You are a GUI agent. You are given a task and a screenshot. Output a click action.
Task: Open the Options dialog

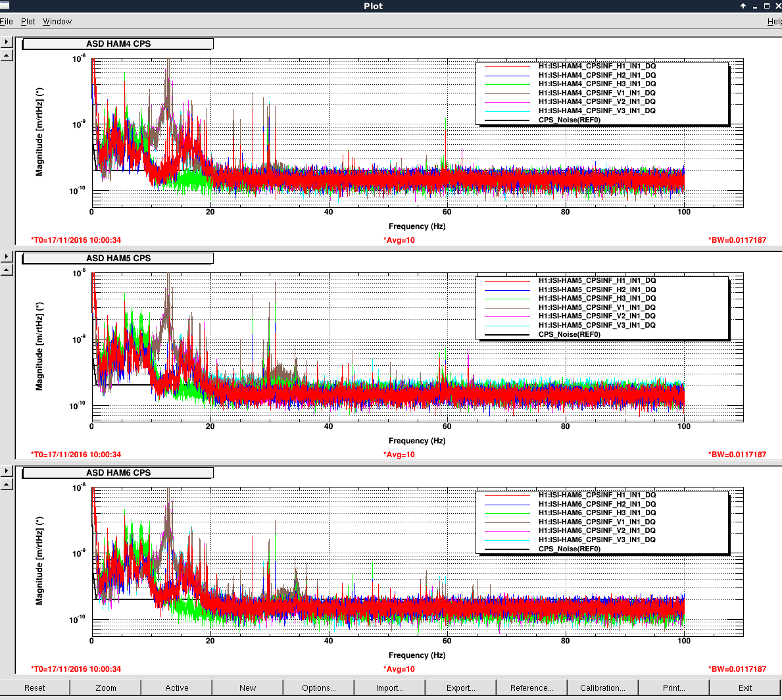pyautogui.click(x=319, y=688)
